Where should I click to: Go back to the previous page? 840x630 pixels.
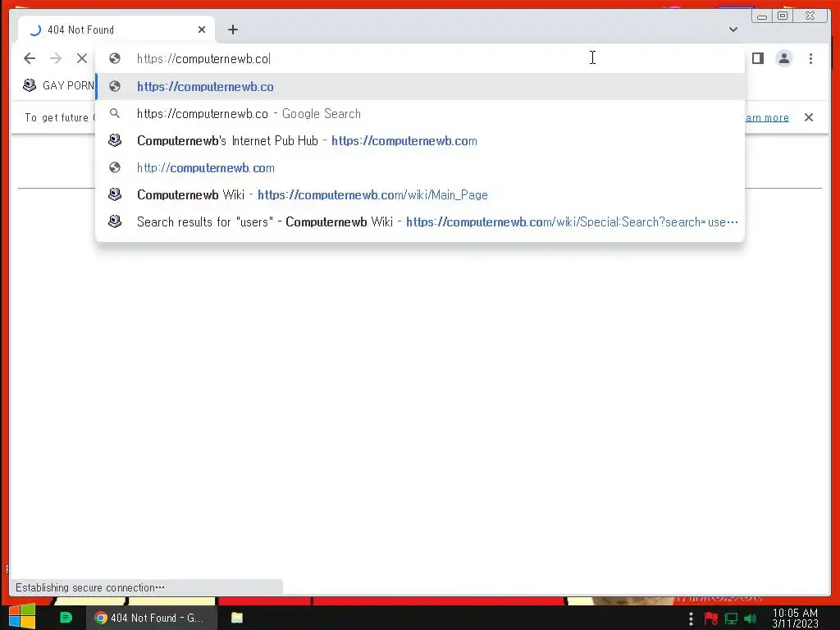click(x=30, y=58)
